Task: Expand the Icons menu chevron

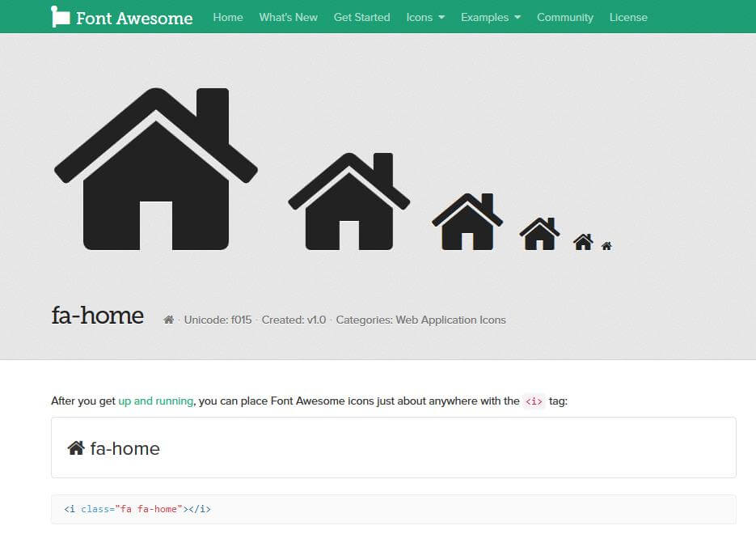Action: click(440, 17)
